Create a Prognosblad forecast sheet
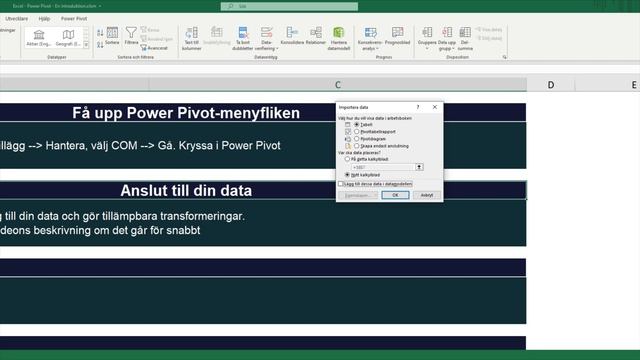Screen dimensions: 640x360 tap(397, 36)
